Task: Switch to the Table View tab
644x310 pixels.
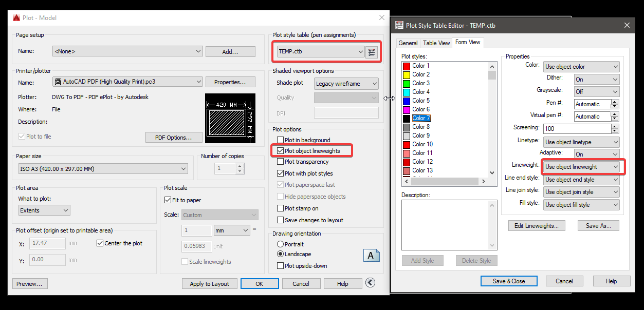Action: click(x=436, y=43)
